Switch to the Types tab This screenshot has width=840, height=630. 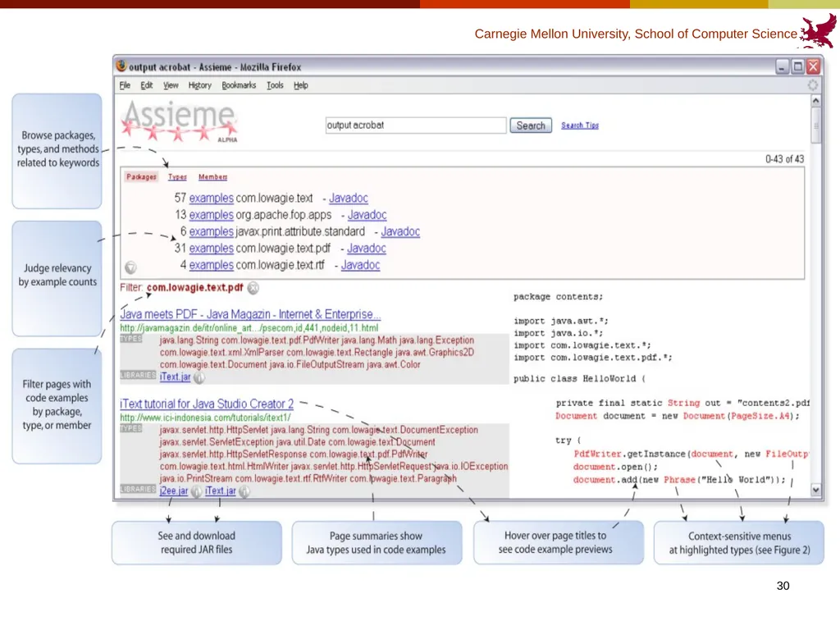pyautogui.click(x=177, y=177)
